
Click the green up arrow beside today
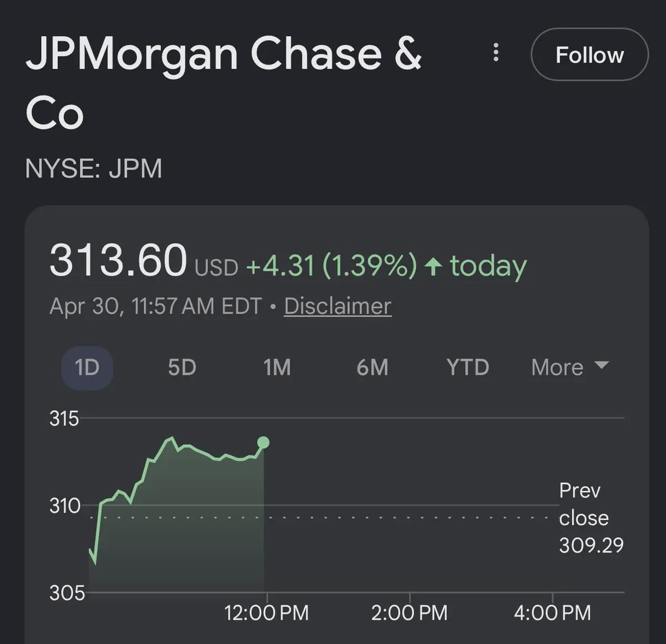point(433,266)
